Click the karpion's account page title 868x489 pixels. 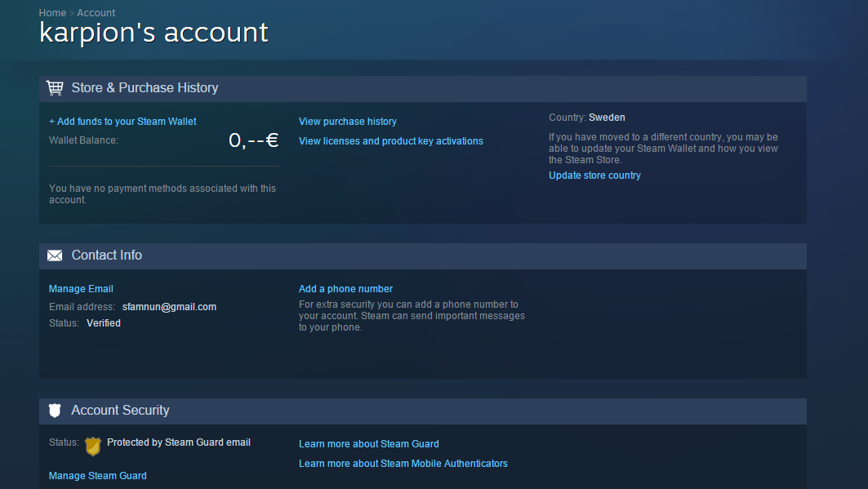coord(154,33)
